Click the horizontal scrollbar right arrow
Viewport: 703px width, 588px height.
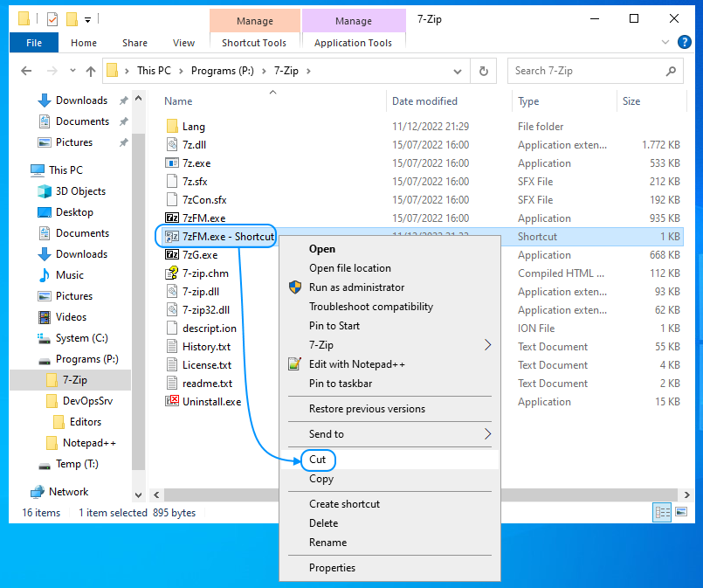687,495
